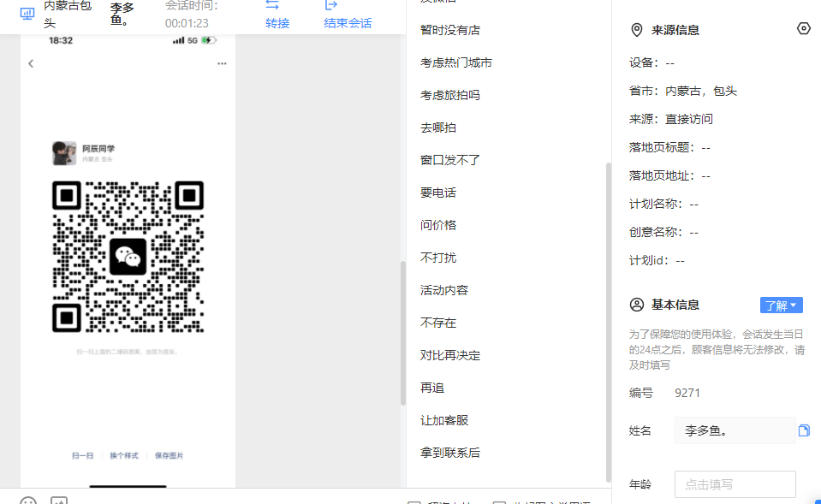Choose the quick reply 问价格
Screen dimensions: 821x504
(x=438, y=225)
